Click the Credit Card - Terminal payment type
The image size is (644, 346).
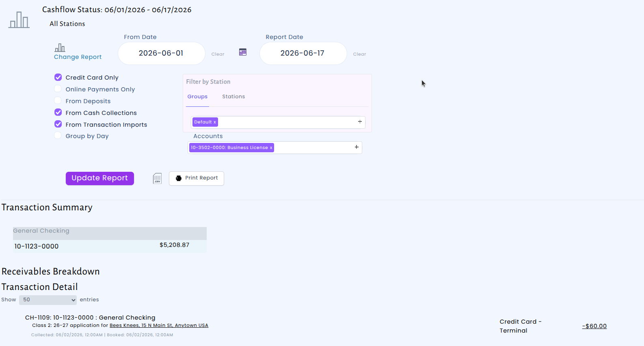pyautogui.click(x=521, y=326)
